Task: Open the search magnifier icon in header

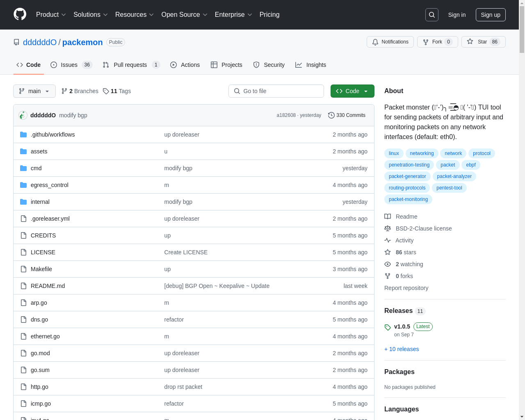Action: coord(432,15)
